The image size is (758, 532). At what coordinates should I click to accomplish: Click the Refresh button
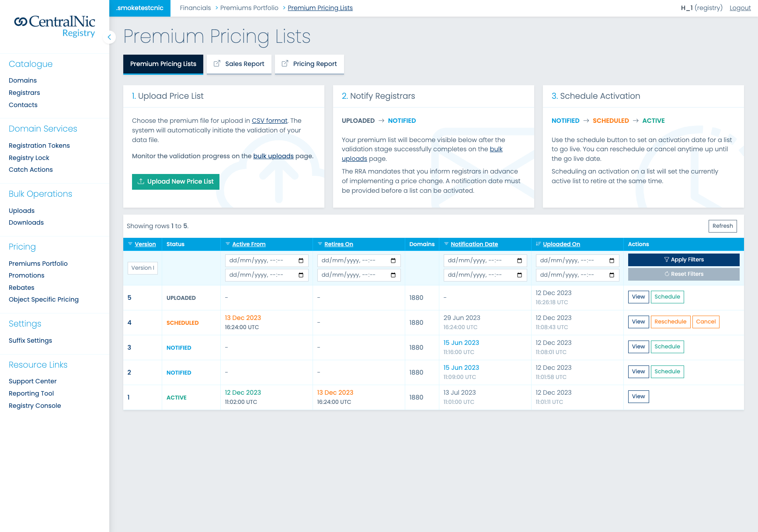(723, 226)
